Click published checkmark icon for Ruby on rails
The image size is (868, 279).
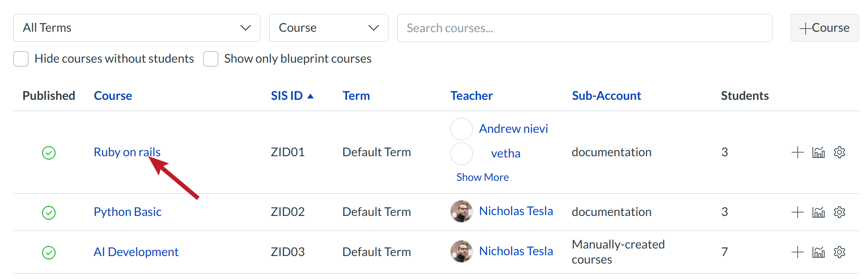coord(49,153)
